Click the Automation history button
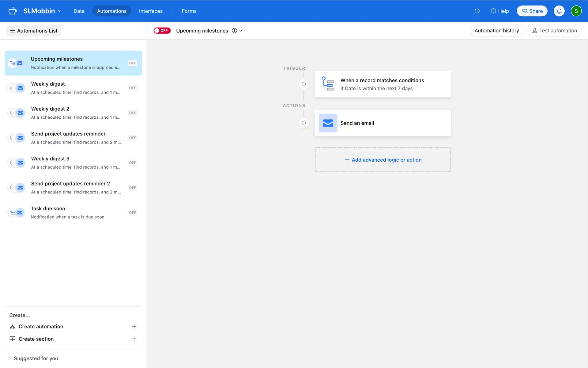Viewport: 588px width, 368px height. [496, 31]
